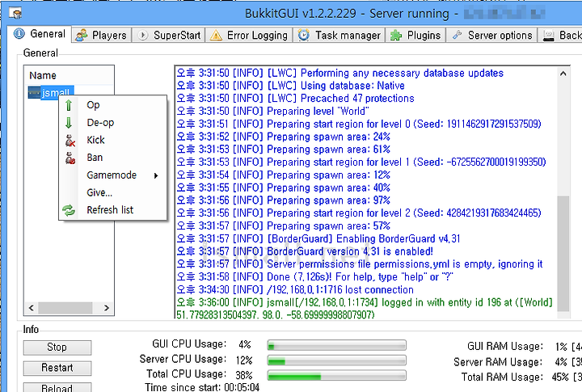Click the Total CPU Usage 38% value
Viewport: 582px width, 392px height.
pyautogui.click(x=244, y=375)
